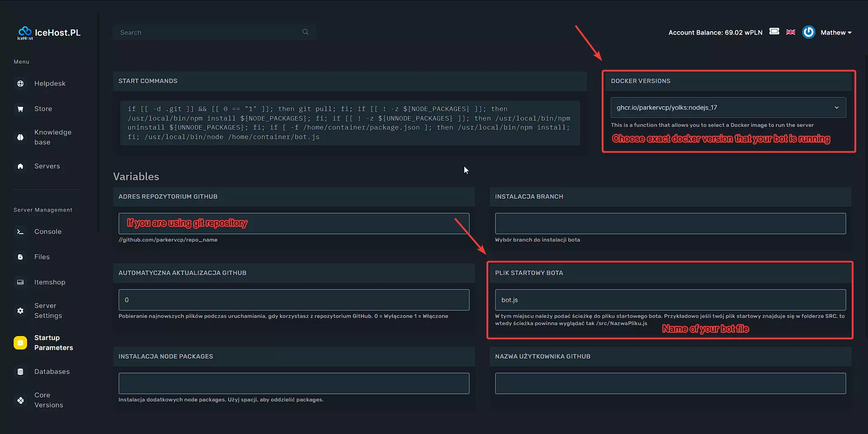This screenshot has height=434, width=868.
Task: Click the Instalacja Node Packages field
Action: pyautogui.click(x=294, y=383)
